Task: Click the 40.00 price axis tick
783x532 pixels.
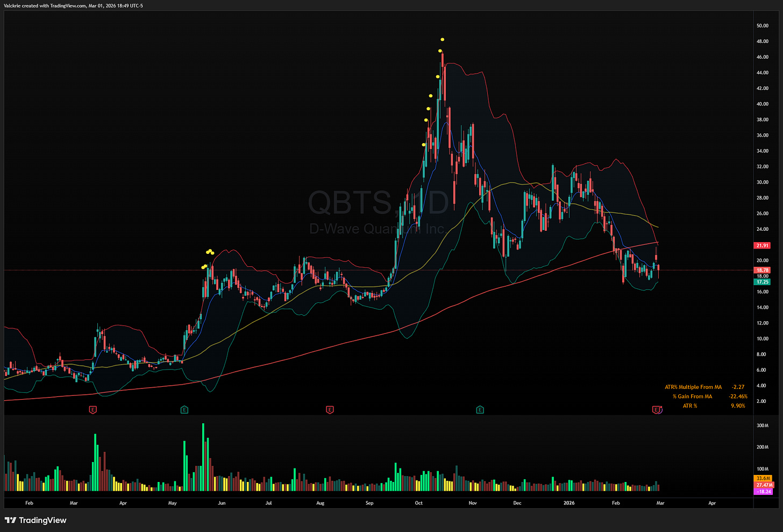Action: coord(762,104)
